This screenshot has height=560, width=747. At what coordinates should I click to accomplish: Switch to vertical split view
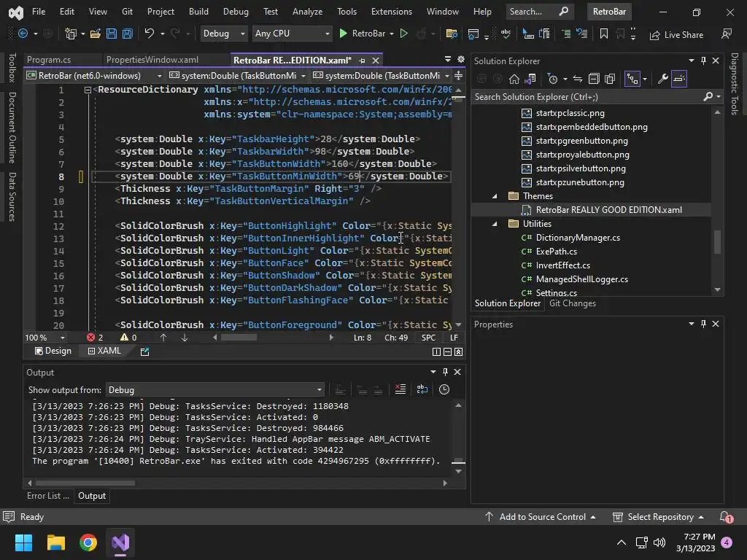coord(436,352)
